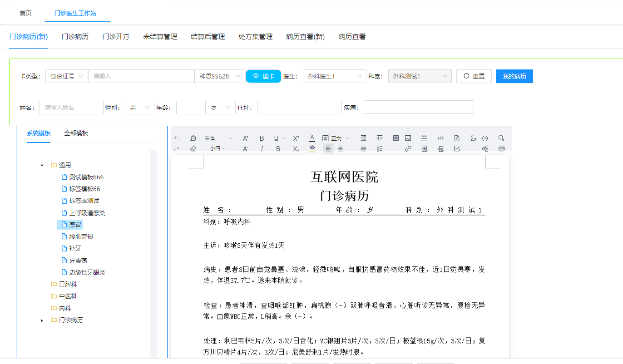
Task: Collapse the 通用 template folder
Action: [42, 165]
